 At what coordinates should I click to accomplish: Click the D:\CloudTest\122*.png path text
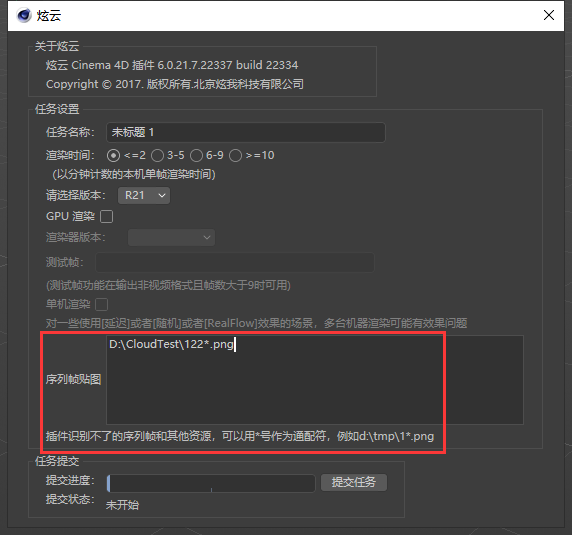point(171,344)
